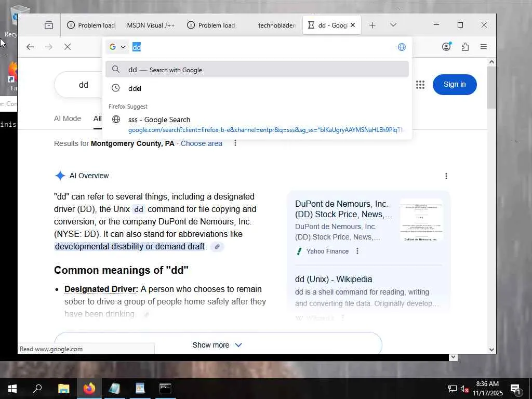The height and width of the screenshot is (399, 532).
Task: Stop loading the page
Action: [68, 47]
